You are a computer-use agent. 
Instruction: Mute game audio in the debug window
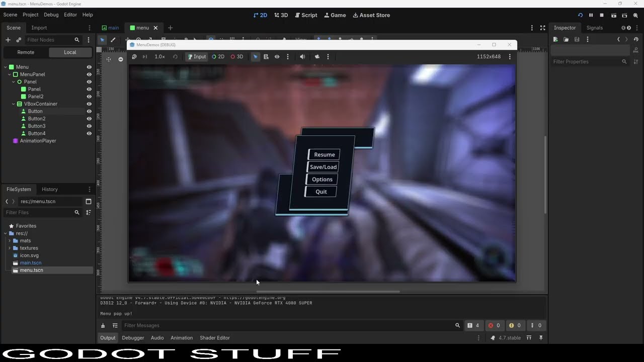pyautogui.click(x=302, y=57)
